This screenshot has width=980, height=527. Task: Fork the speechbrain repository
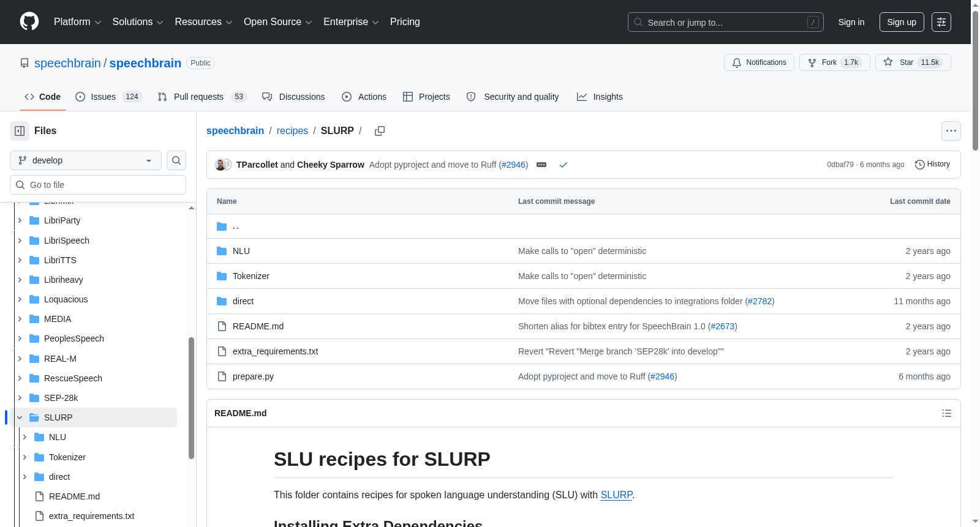[835, 62]
